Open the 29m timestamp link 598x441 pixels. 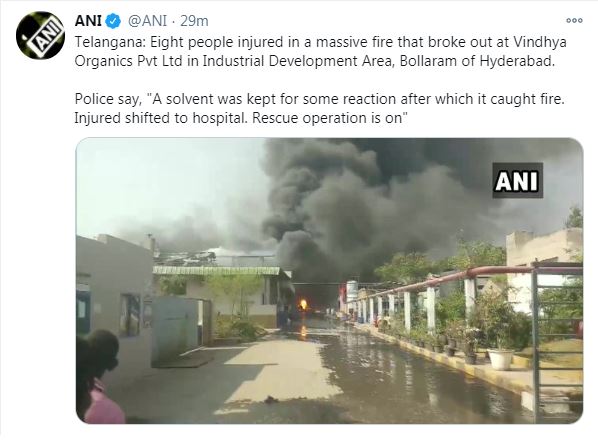tap(194, 21)
